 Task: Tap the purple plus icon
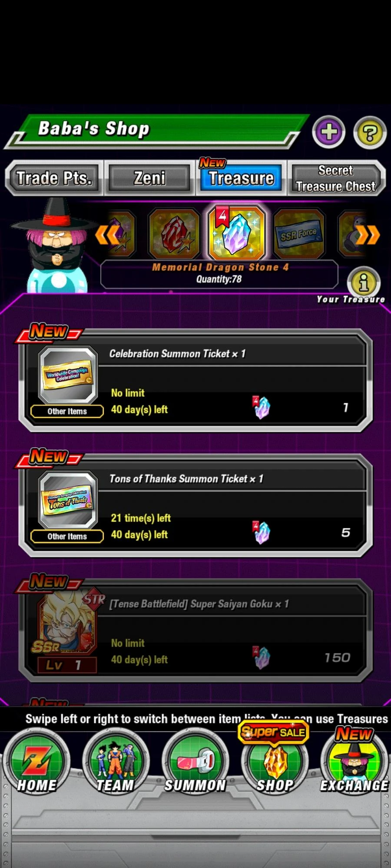(328, 132)
